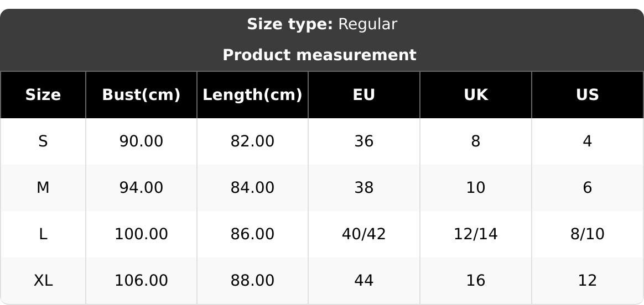Viewport: 644px width, 305px height.
Task: Select the 84.00 length value
Action: tap(252, 188)
